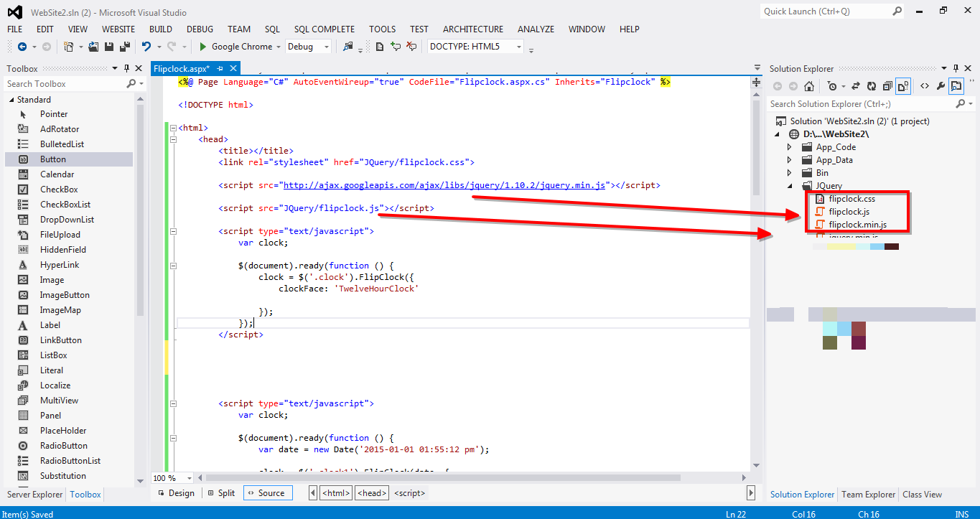Viewport: 980px width, 519px height.
Task: Start debugging with the Google Chrome play button
Action: click(x=202, y=46)
